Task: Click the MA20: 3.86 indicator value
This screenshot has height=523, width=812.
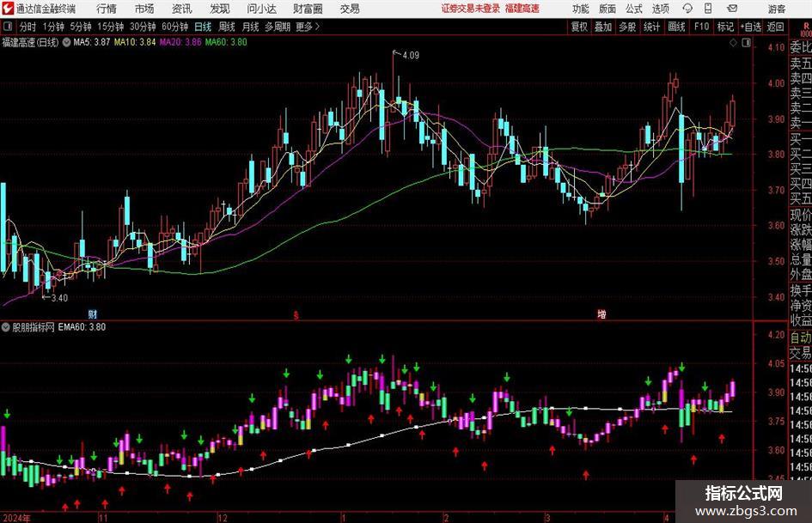Action: click(x=180, y=42)
